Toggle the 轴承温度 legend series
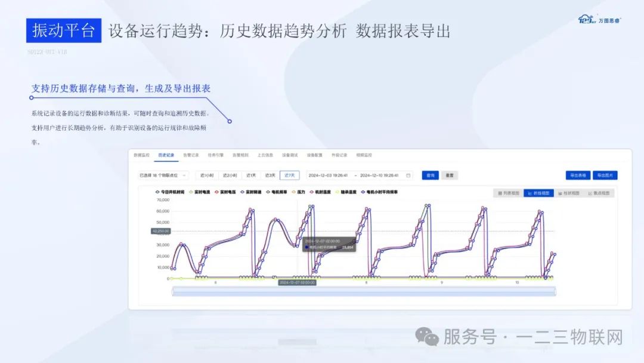This screenshot has height=363, width=644. [x=346, y=192]
